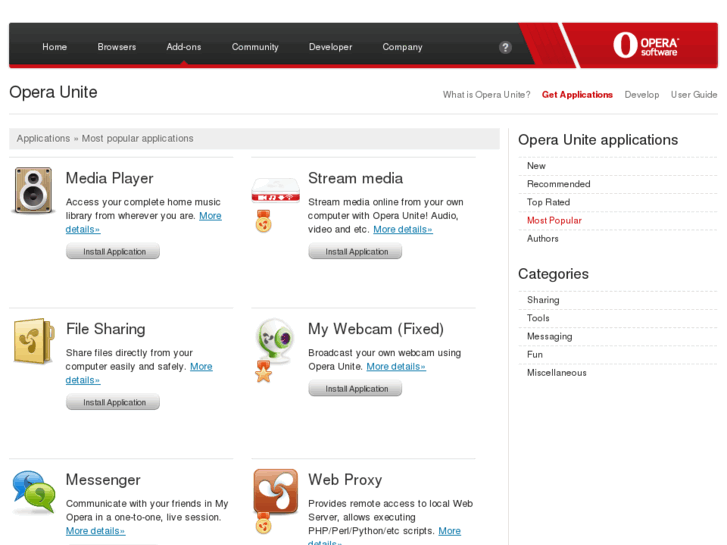Open the 'What is Opera Unite?' tab

(486, 95)
